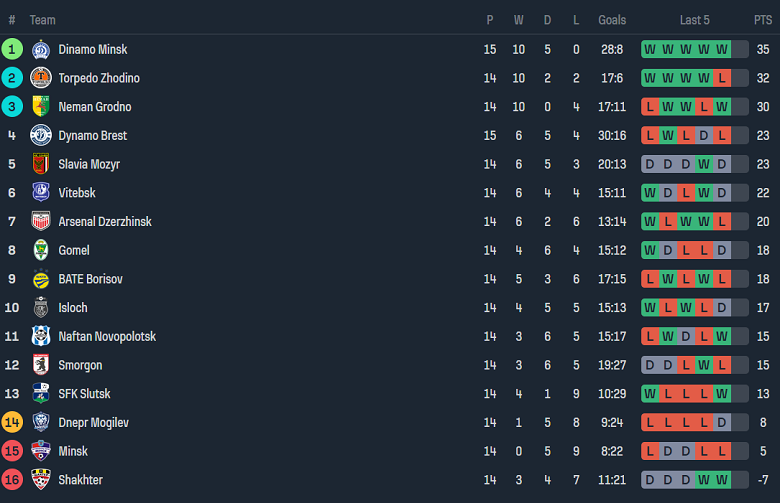Click the Dynamo Brest crest icon
Screen dimensions: 780x503
pos(41,136)
